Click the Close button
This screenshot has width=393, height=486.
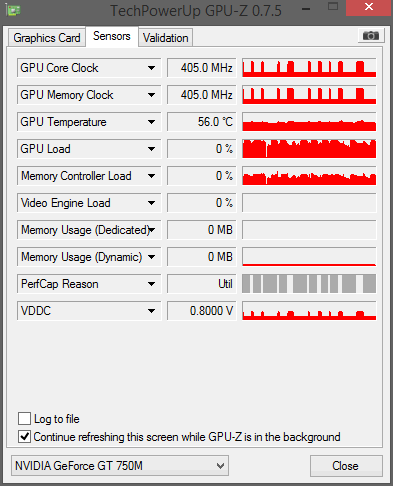pyautogui.click(x=346, y=466)
